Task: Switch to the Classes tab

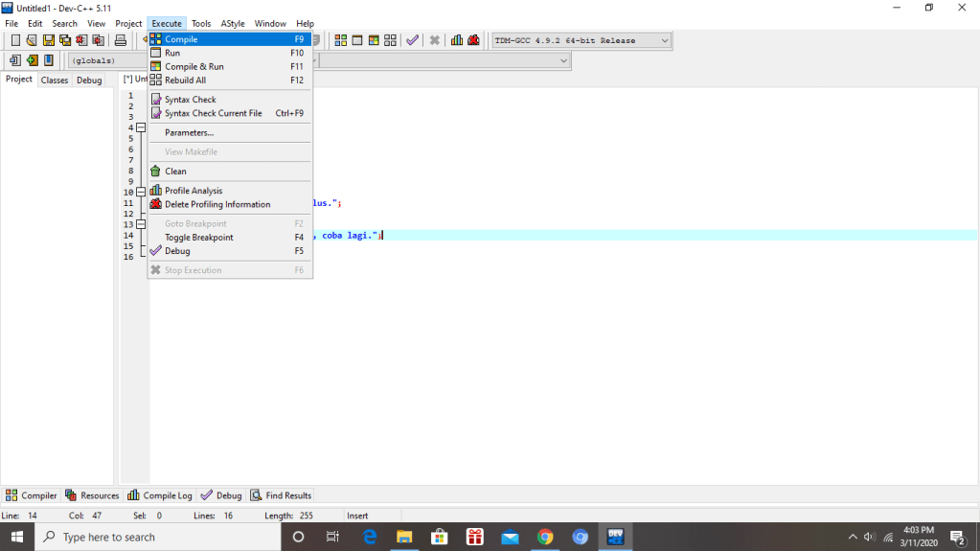Action: click(55, 80)
